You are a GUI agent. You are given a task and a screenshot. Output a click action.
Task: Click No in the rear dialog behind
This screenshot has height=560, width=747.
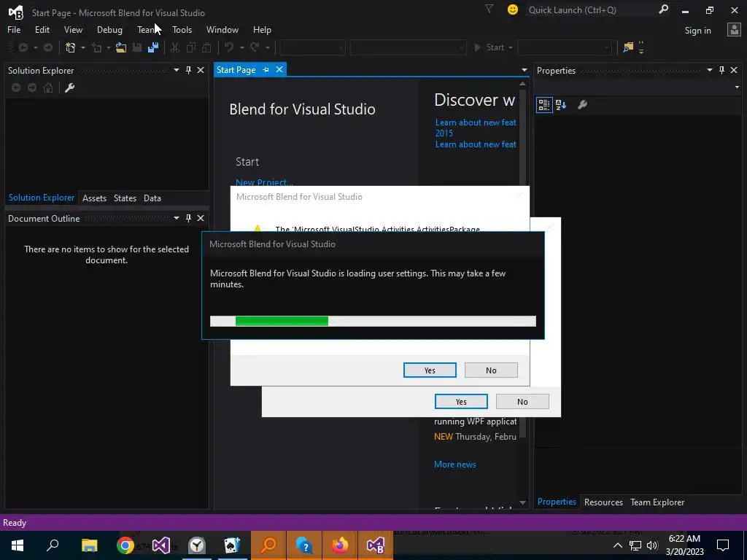522,402
